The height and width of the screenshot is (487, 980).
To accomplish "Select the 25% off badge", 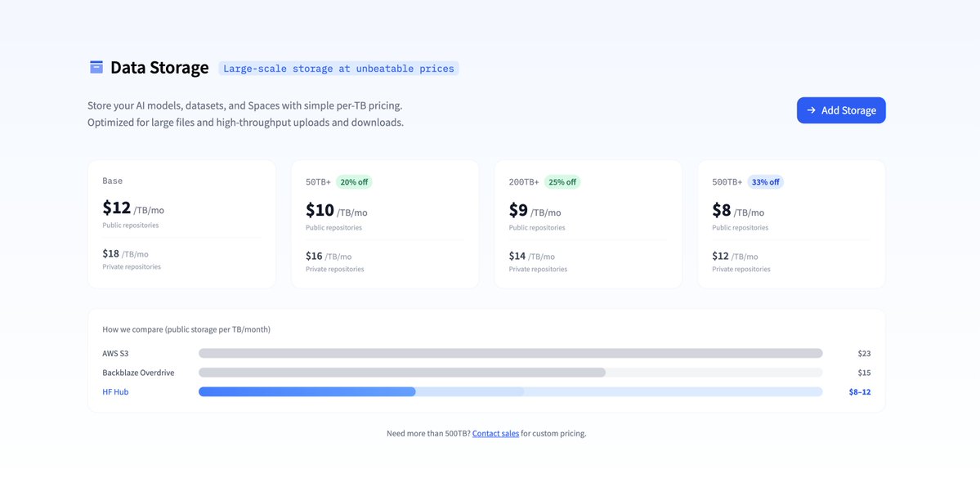I will click(x=562, y=182).
